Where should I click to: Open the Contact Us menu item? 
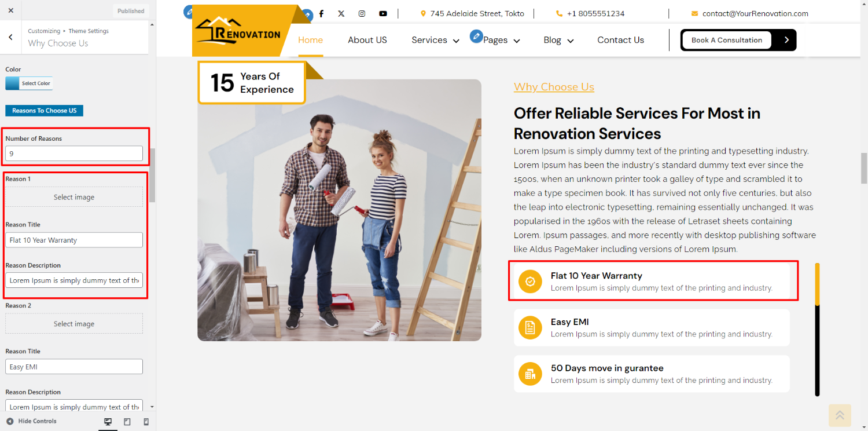point(620,40)
